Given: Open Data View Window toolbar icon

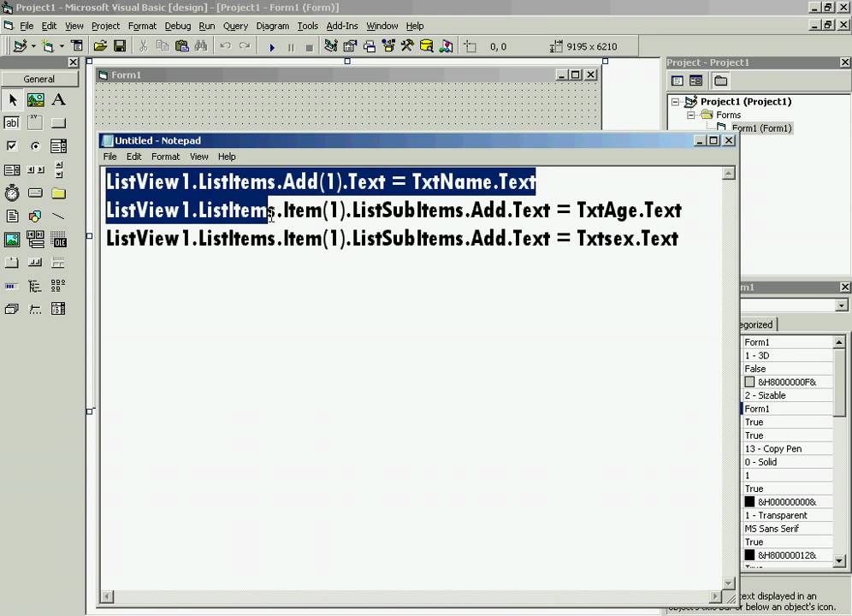Looking at the screenshot, I should (427, 46).
